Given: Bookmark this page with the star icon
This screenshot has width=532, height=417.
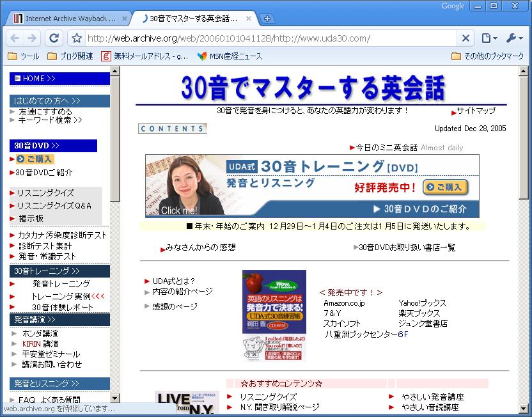Looking at the screenshot, I should [x=77, y=38].
